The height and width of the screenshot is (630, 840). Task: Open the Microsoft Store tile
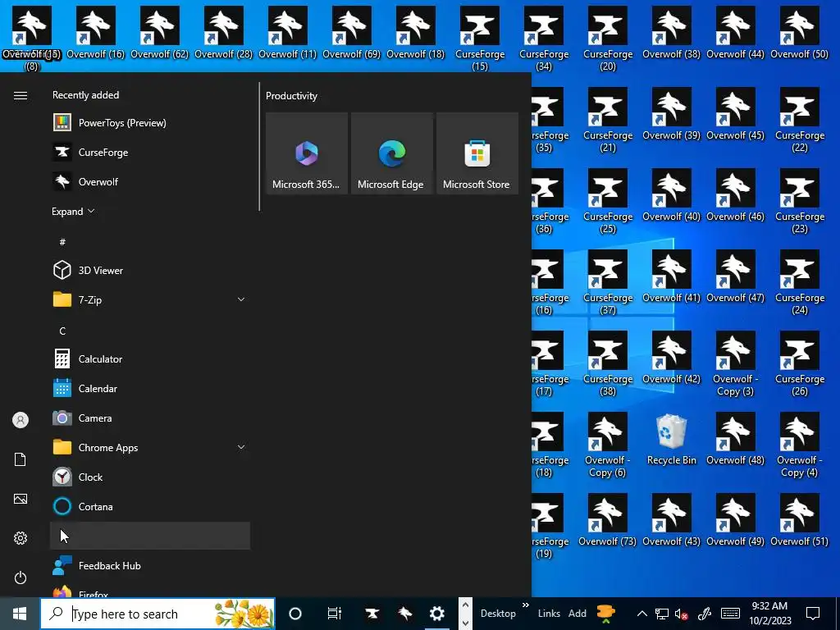[477, 153]
